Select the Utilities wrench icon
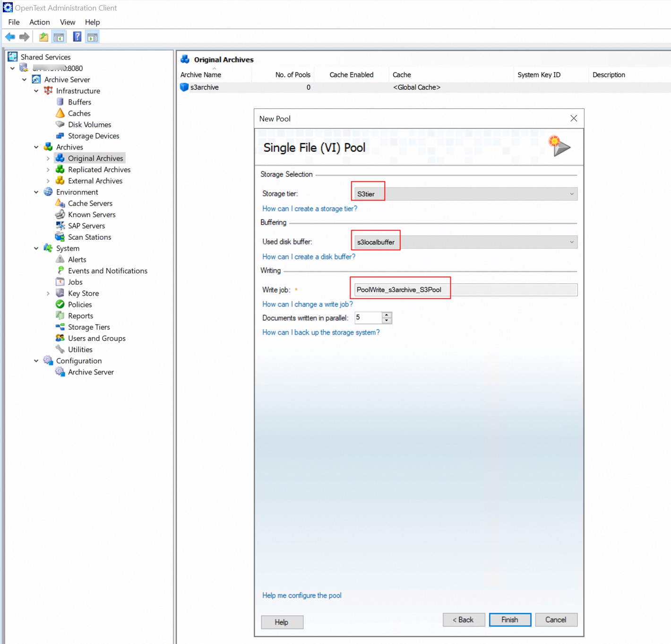This screenshot has height=644, width=671. pyautogui.click(x=60, y=349)
